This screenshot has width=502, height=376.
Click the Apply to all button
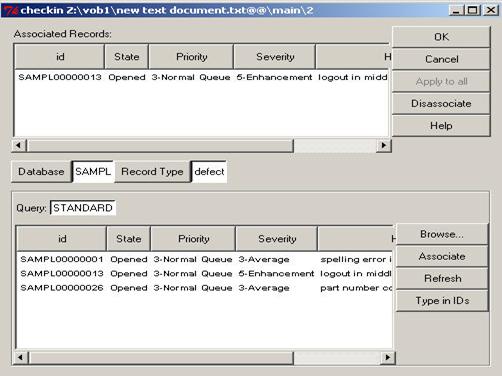point(441,82)
